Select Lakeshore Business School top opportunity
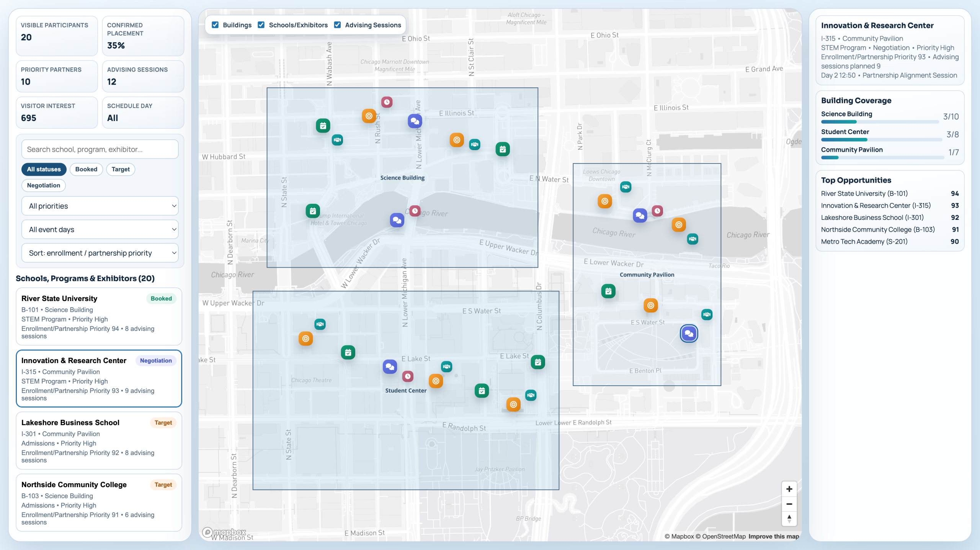Viewport: 980px width, 550px height. pos(872,218)
